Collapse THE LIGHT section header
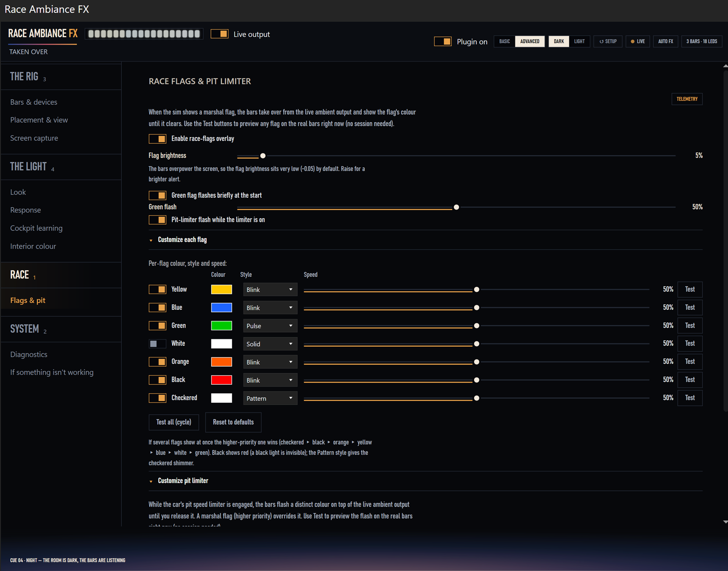This screenshot has height=571, width=728. coord(61,167)
